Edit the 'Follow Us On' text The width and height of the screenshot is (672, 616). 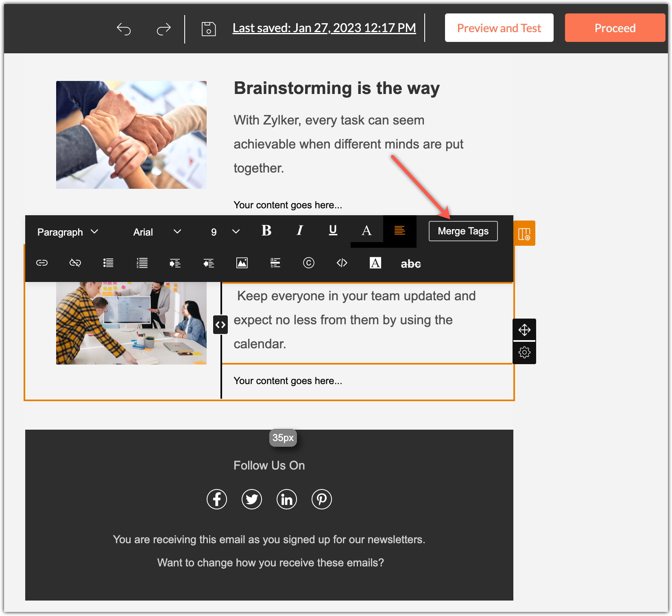(x=269, y=465)
